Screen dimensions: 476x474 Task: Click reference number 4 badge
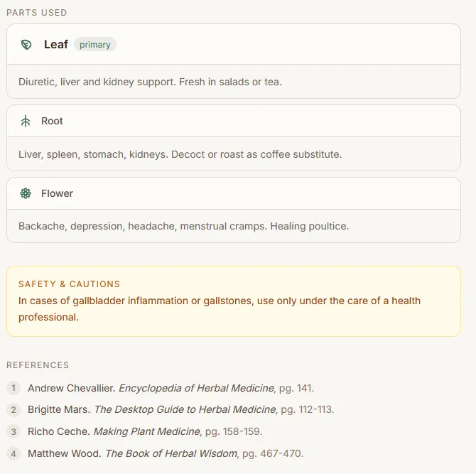coord(13,453)
